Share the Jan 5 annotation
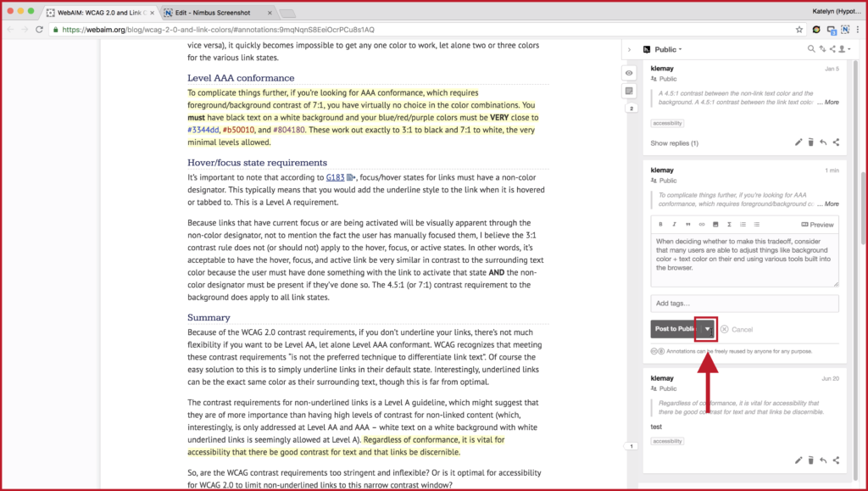The width and height of the screenshot is (868, 491). coord(836,142)
